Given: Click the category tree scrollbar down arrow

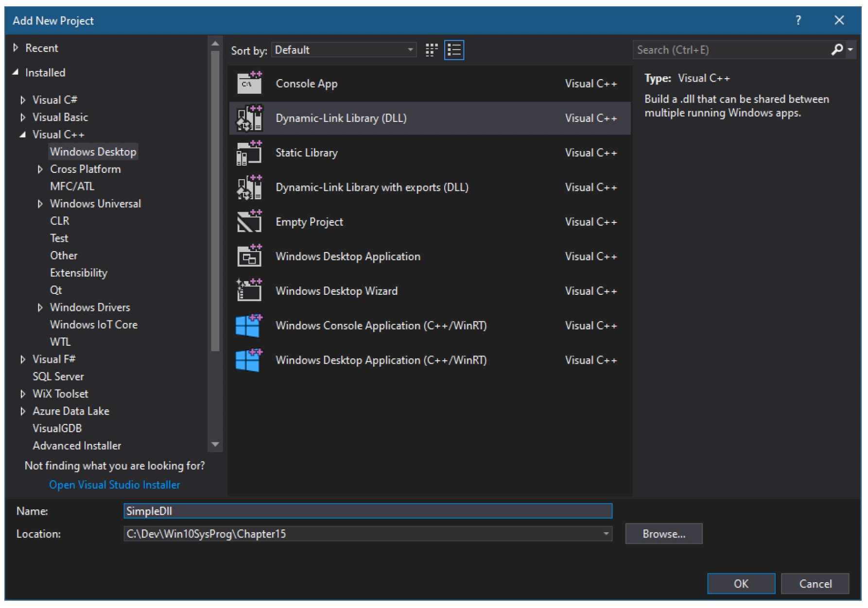Looking at the screenshot, I should pos(215,444).
